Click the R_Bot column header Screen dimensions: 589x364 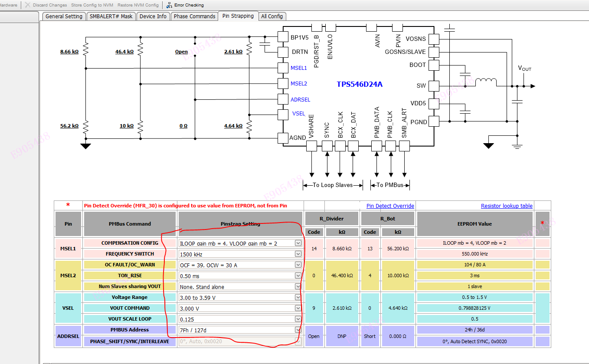pyautogui.click(x=388, y=219)
